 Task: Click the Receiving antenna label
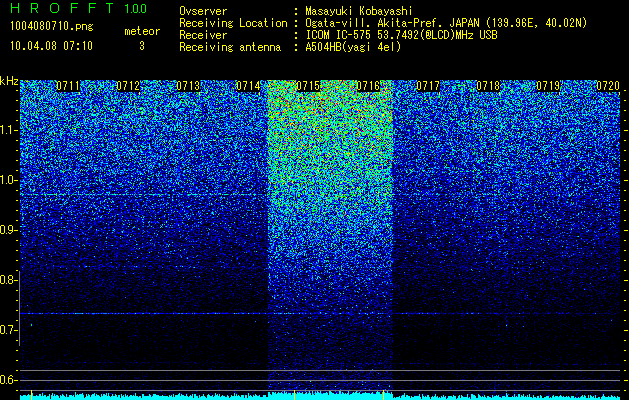pos(230,47)
